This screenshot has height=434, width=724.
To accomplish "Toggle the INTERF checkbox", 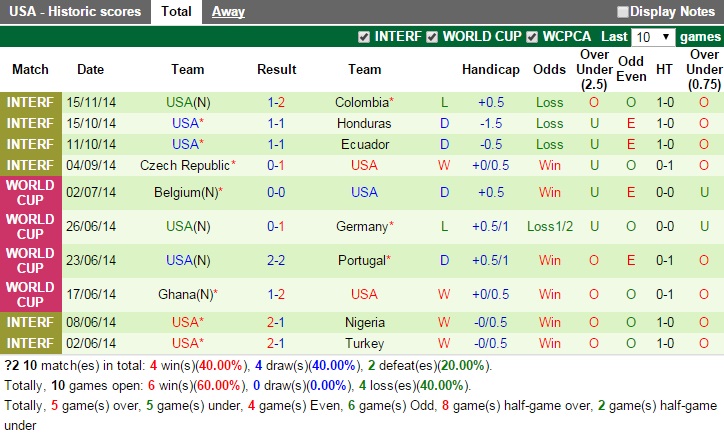I will point(364,37).
